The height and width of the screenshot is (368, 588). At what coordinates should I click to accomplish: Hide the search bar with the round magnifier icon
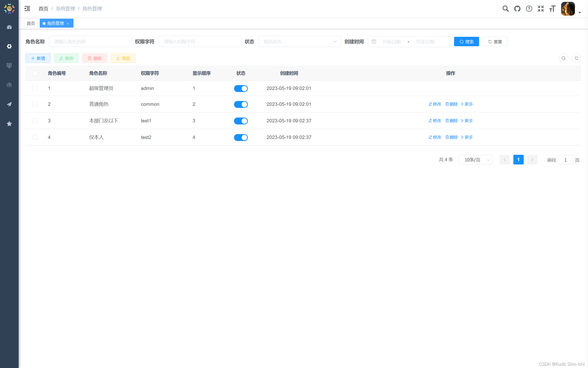[563, 58]
